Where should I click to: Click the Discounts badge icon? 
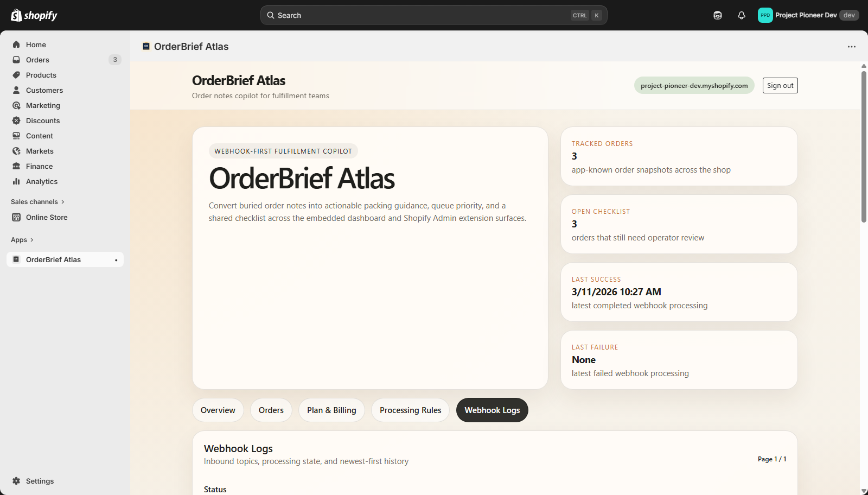click(16, 120)
